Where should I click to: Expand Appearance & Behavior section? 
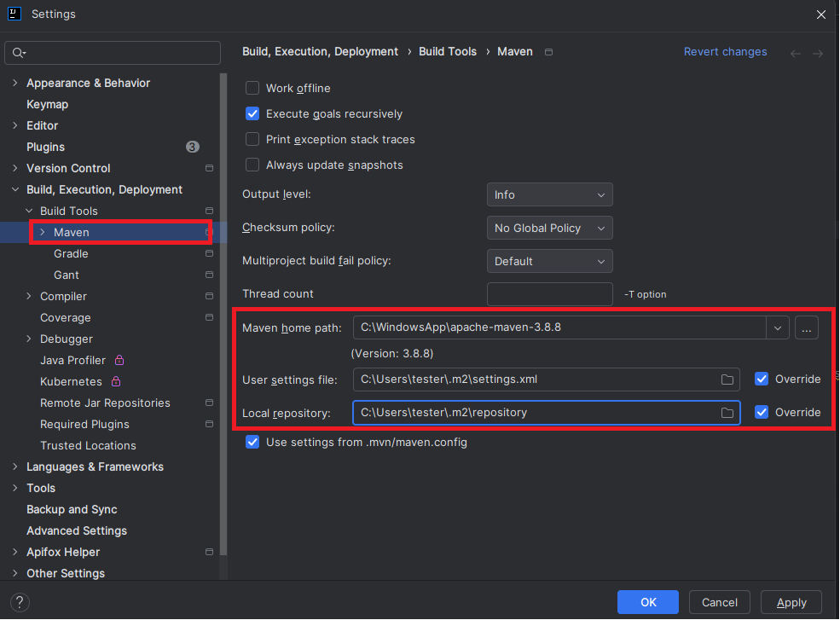15,83
